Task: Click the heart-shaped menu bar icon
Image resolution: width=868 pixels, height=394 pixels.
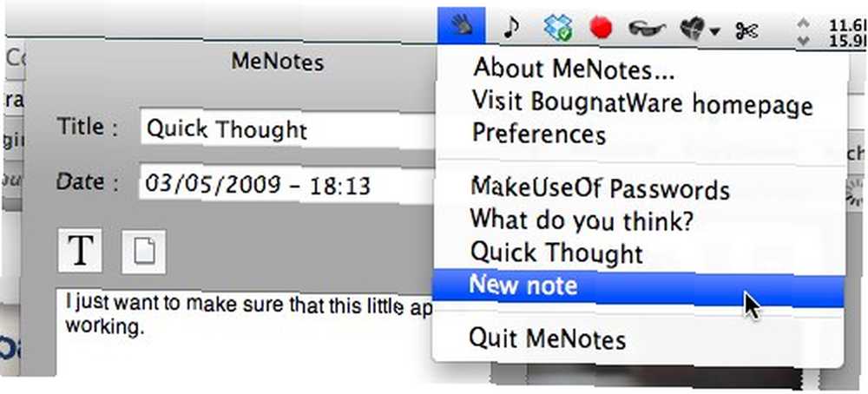Action: 692,29
